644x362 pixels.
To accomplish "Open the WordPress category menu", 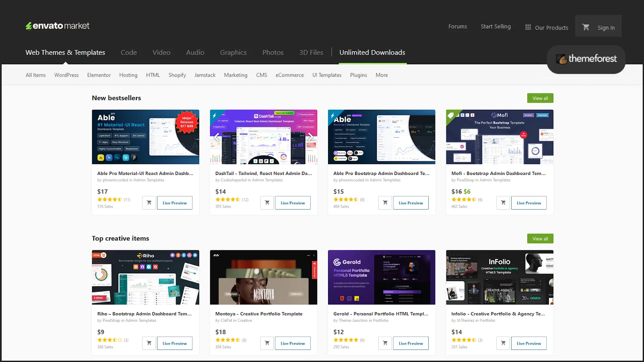I will tap(66, 75).
